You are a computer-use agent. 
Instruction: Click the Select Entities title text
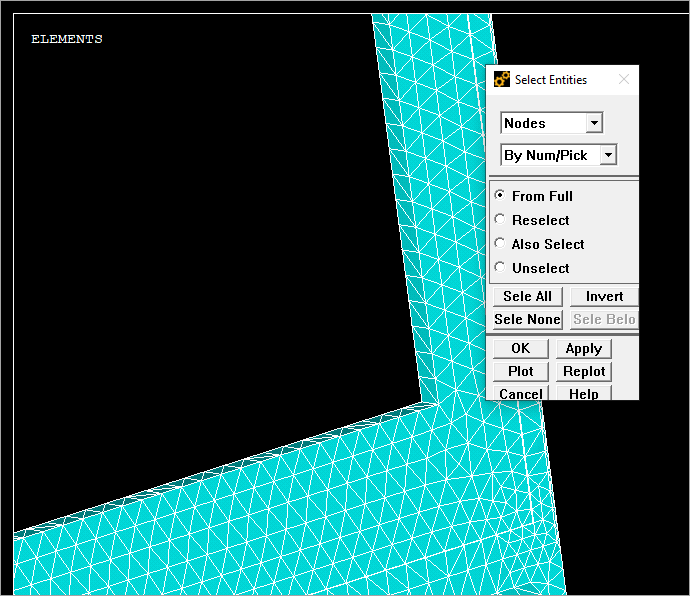coord(551,80)
